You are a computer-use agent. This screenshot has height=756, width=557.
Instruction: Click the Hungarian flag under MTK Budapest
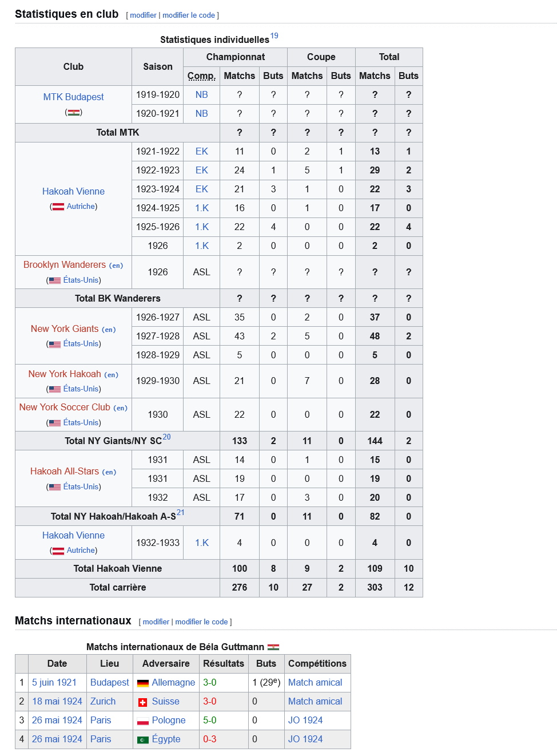[x=73, y=113]
